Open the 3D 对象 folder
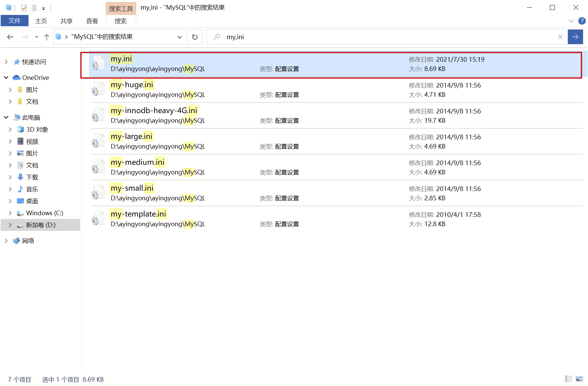This screenshot has width=588, height=386. coord(37,129)
